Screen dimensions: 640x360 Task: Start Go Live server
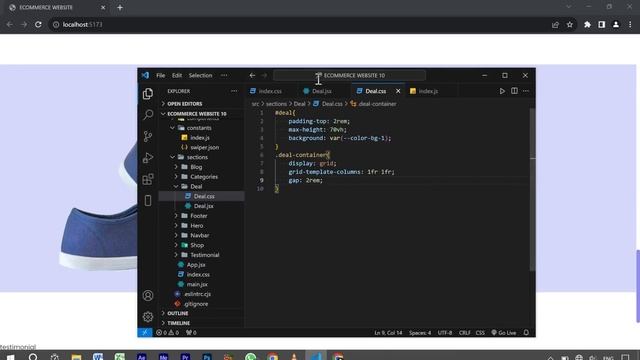(x=504, y=333)
